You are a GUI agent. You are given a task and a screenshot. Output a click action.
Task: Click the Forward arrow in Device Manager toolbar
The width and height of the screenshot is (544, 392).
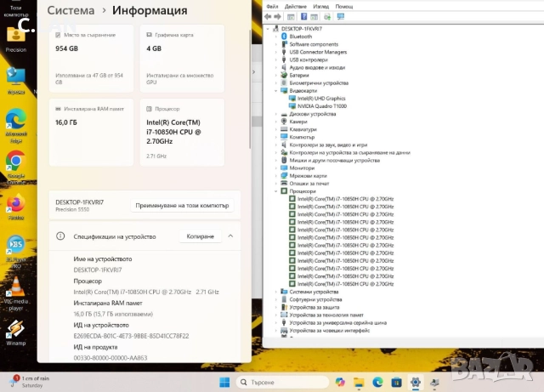click(x=277, y=17)
